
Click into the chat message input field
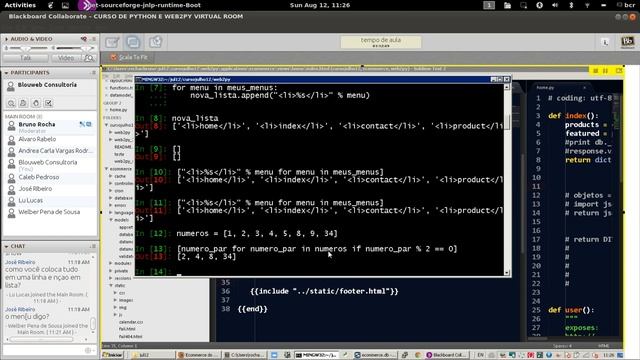coord(43,350)
